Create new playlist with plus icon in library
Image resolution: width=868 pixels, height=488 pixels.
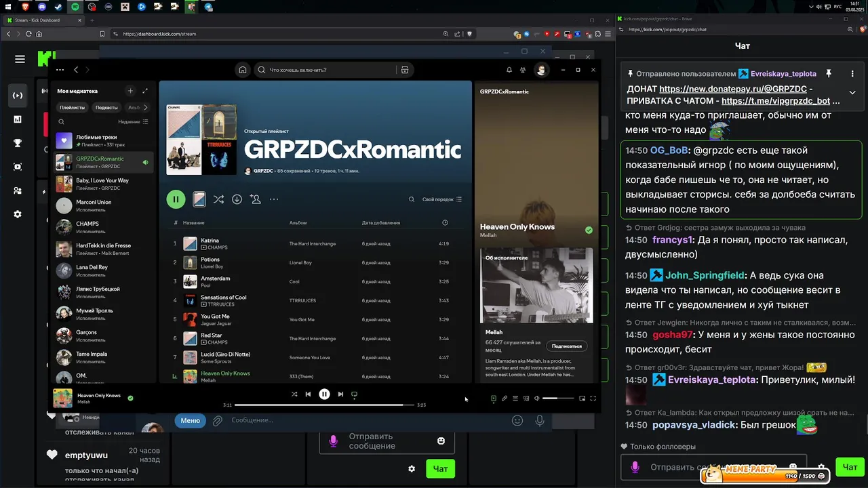coord(130,91)
